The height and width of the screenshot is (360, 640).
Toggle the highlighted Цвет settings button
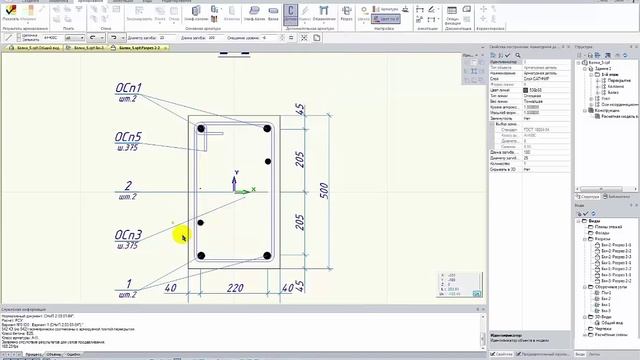pyautogui.click(x=385, y=19)
